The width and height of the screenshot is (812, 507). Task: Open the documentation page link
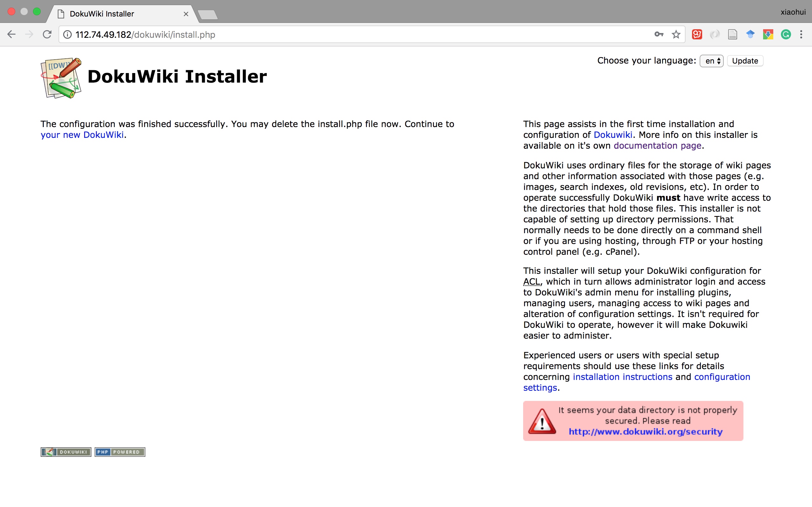click(658, 145)
